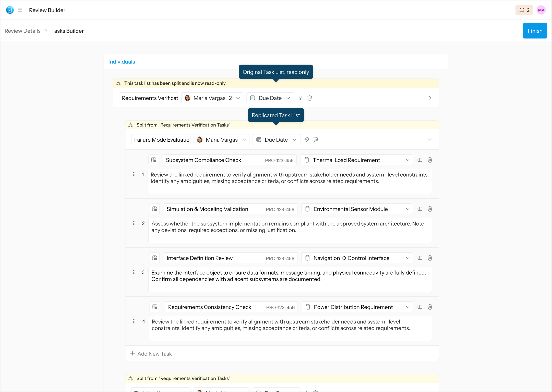This screenshot has width=552, height=392.
Task: Click the Finish button
Action: 535,31
